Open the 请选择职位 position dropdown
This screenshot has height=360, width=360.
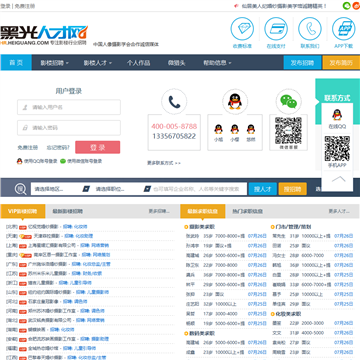(122, 189)
